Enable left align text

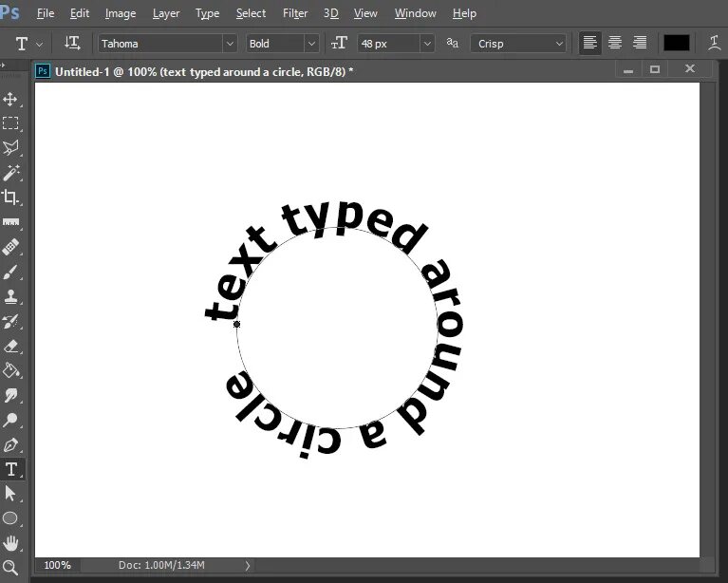pyautogui.click(x=589, y=43)
